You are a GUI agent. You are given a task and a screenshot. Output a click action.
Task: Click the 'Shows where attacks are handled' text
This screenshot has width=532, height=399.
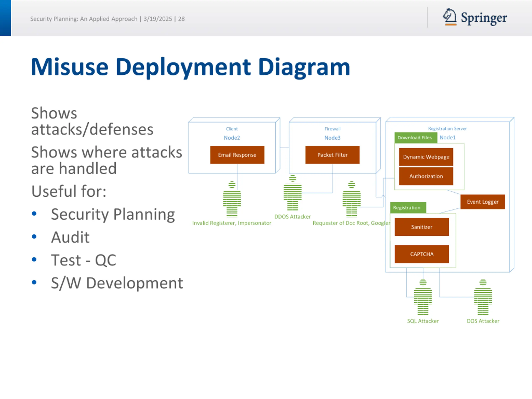pyautogui.click(x=107, y=160)
